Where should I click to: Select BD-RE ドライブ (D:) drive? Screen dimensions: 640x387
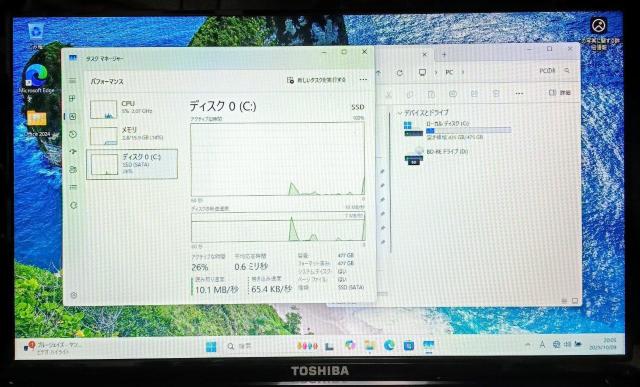coord(436,156)
